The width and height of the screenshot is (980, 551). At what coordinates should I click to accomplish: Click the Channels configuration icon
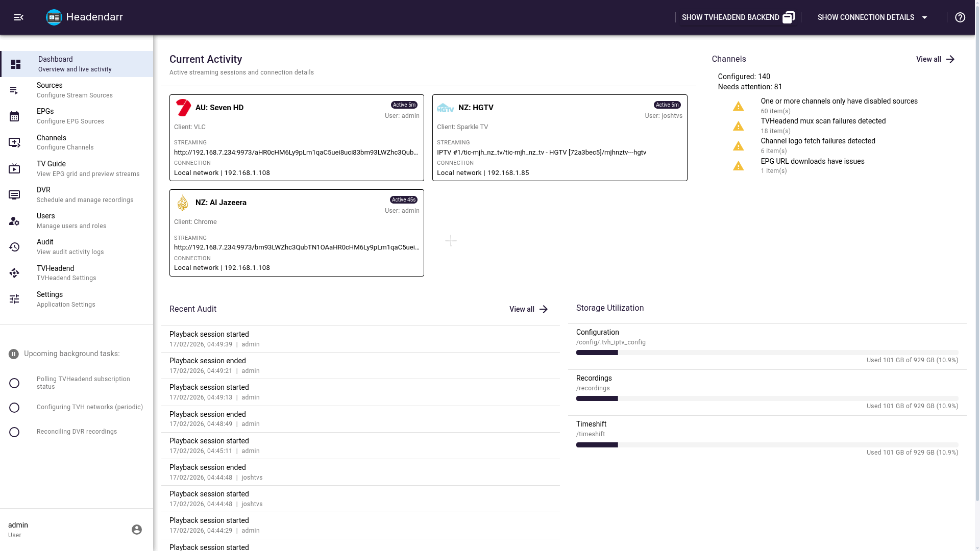coord(14,143)
